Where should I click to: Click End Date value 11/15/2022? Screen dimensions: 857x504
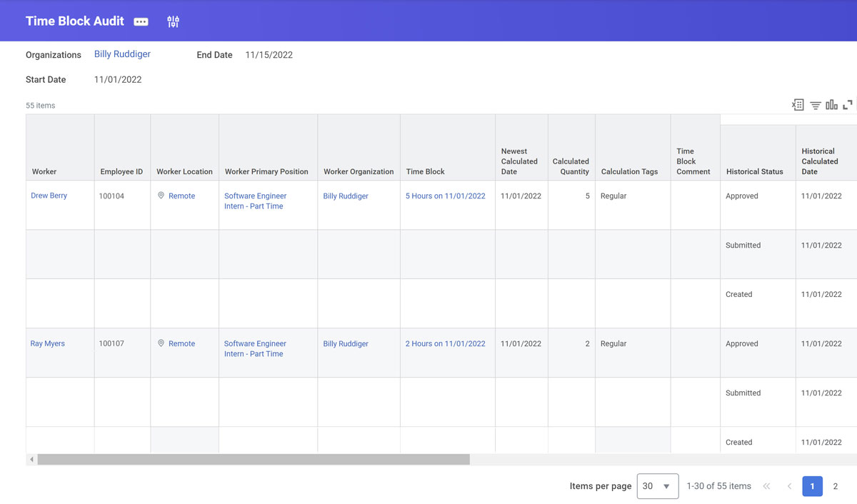[x=269, y=55]
